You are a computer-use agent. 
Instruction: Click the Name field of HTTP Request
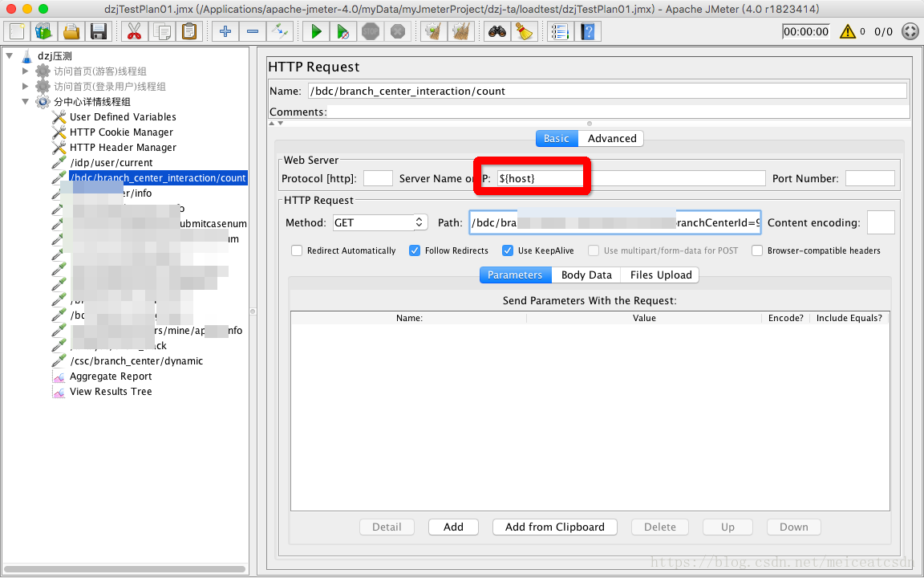607,91
